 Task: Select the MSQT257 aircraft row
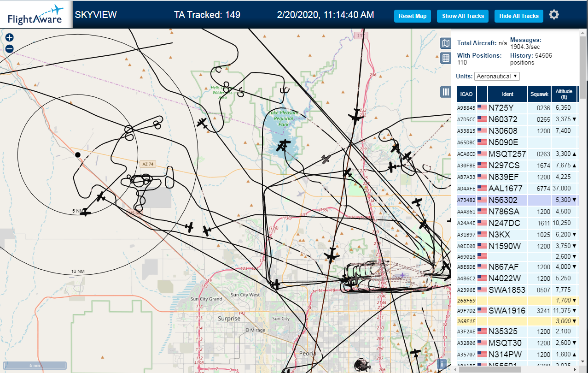518,154
